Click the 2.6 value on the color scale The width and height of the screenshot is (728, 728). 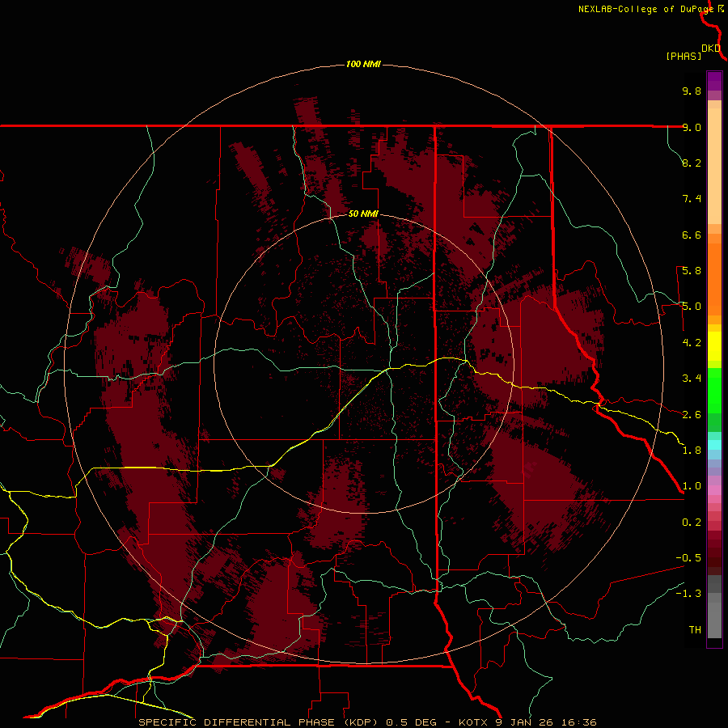[692, 415]
